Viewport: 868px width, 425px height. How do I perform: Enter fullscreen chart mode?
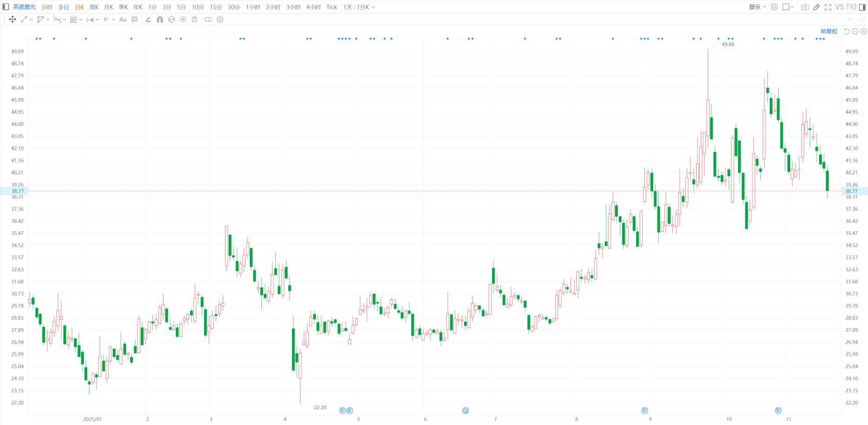tap(828, 7)
